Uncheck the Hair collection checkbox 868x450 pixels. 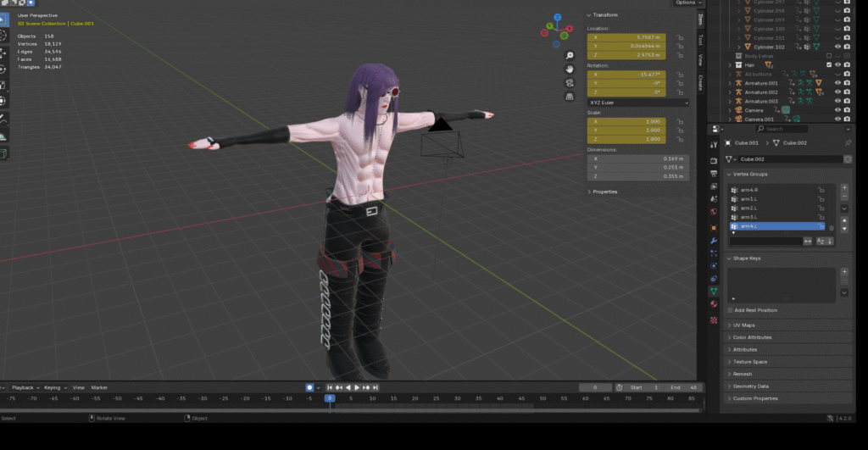[829, 64]
